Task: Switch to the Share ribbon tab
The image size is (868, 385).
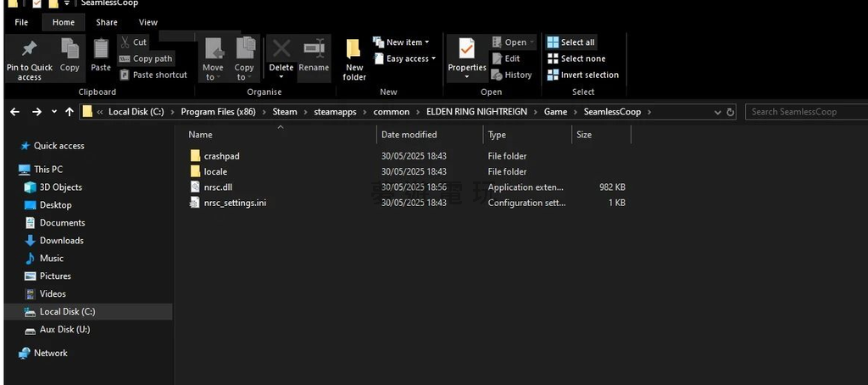Action: click(107, 22)
